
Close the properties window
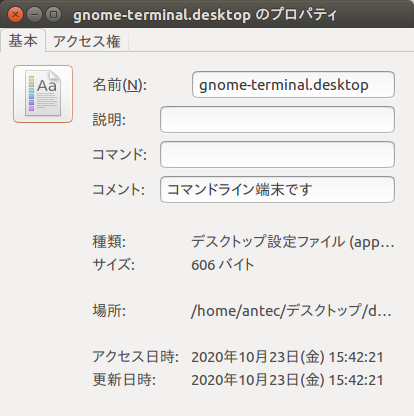(x=15, y=15)
